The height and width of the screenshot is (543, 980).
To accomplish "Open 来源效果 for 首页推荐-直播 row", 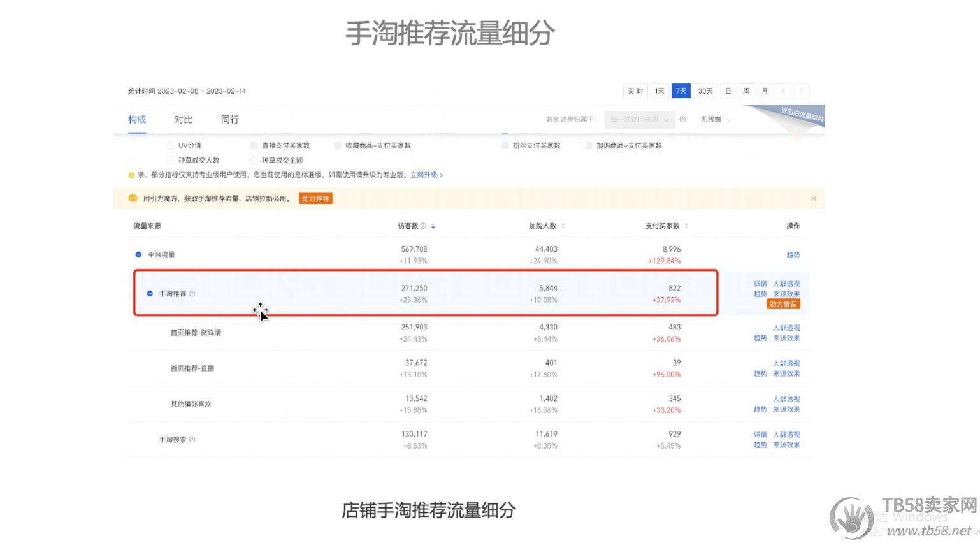I will (786, 374).
